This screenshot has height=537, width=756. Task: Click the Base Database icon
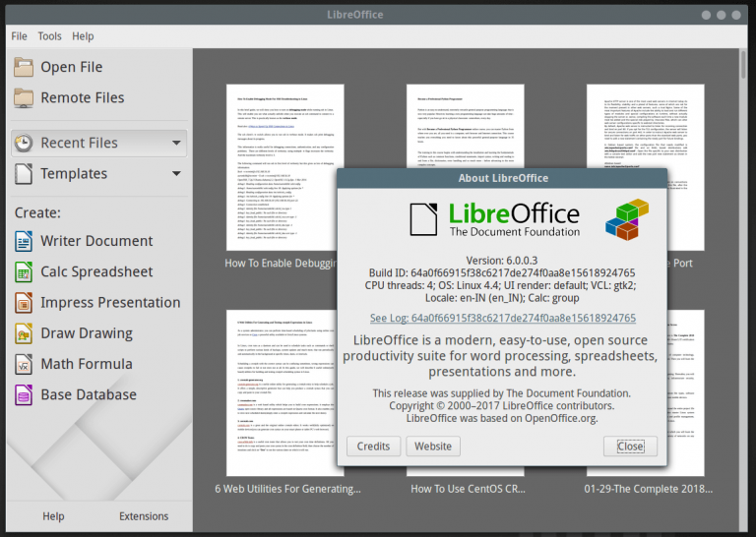pos(24,395)
